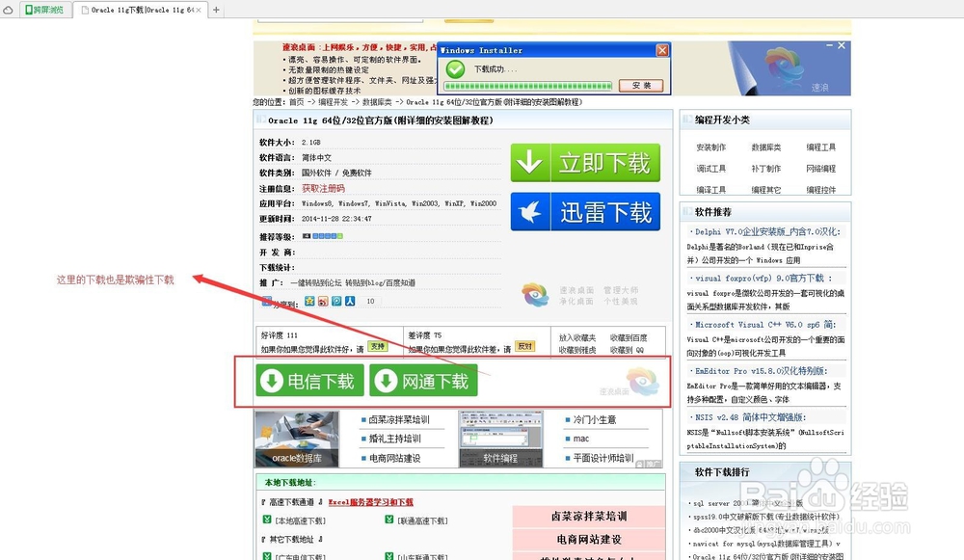Click the green checkmark success icon
This screenshot has height=560, width=964.
tap(455, 68)
